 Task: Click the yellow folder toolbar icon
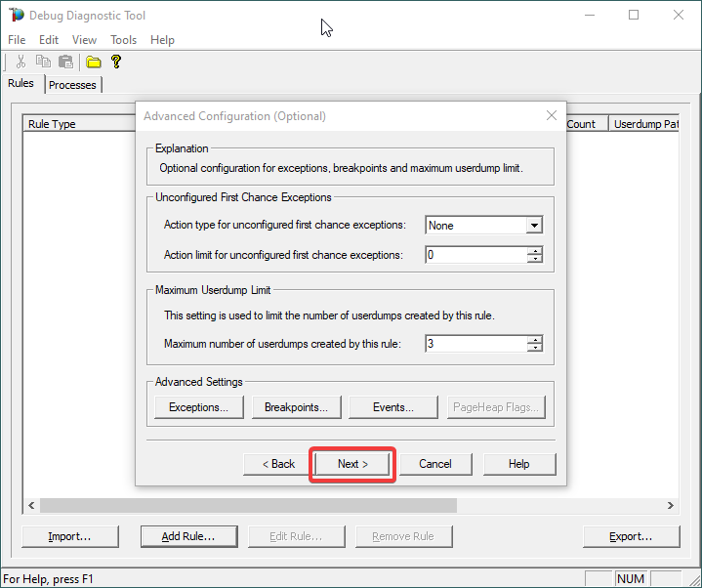[94, 62]
